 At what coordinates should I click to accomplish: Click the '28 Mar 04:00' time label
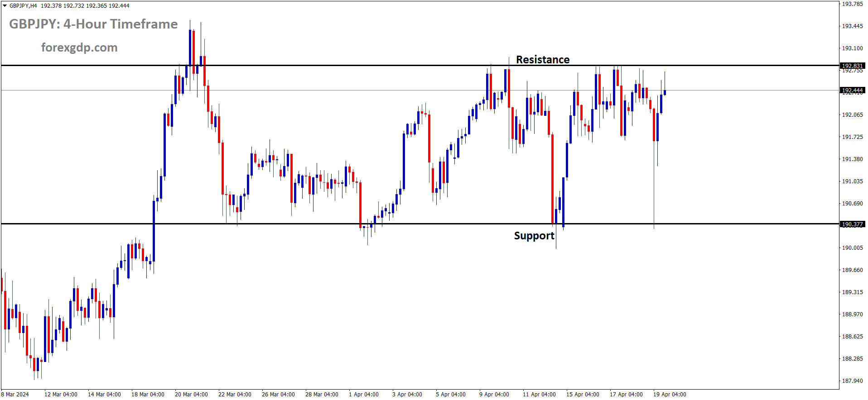(x=322, y=395)
